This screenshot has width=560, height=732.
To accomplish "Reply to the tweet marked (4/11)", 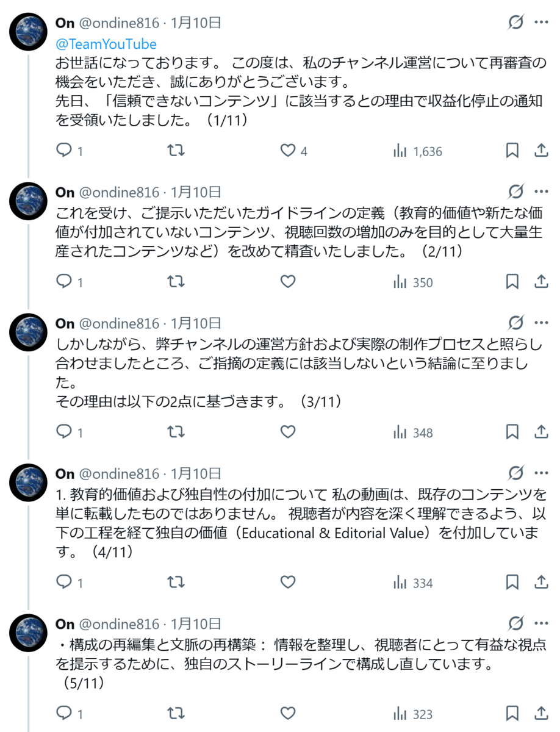I will coord(70,583).
